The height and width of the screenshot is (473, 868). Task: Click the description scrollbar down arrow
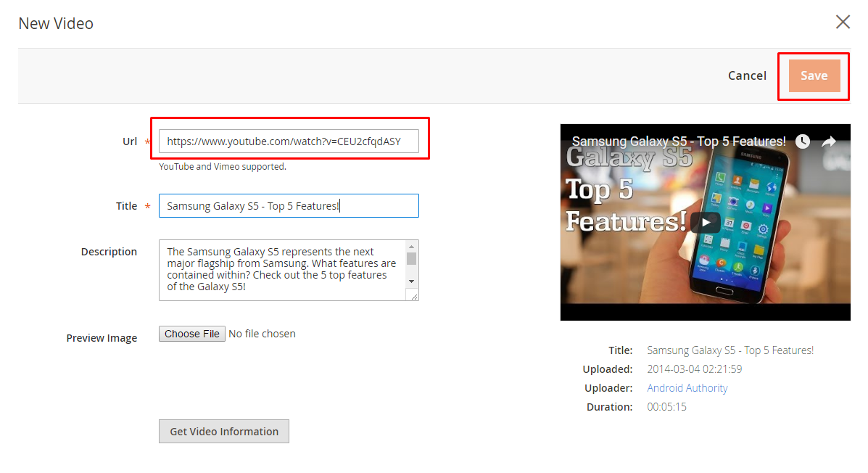[x=411, y=281]
